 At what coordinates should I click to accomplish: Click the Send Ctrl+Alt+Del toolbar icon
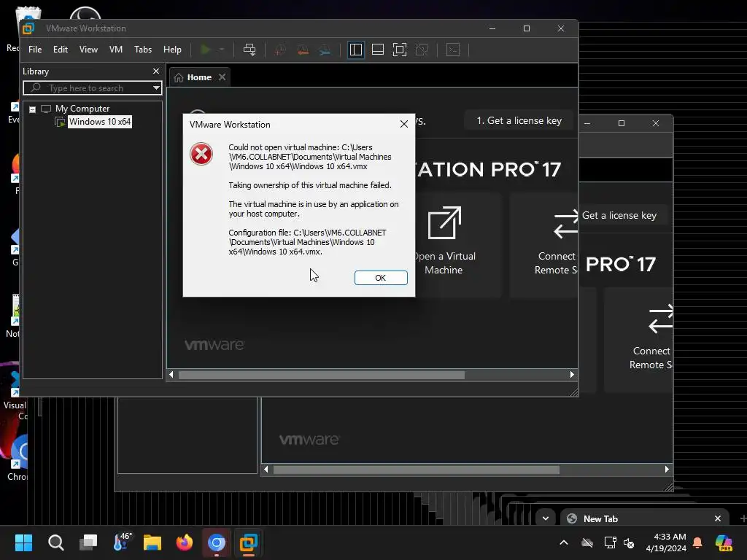click(x=249, y=50)
